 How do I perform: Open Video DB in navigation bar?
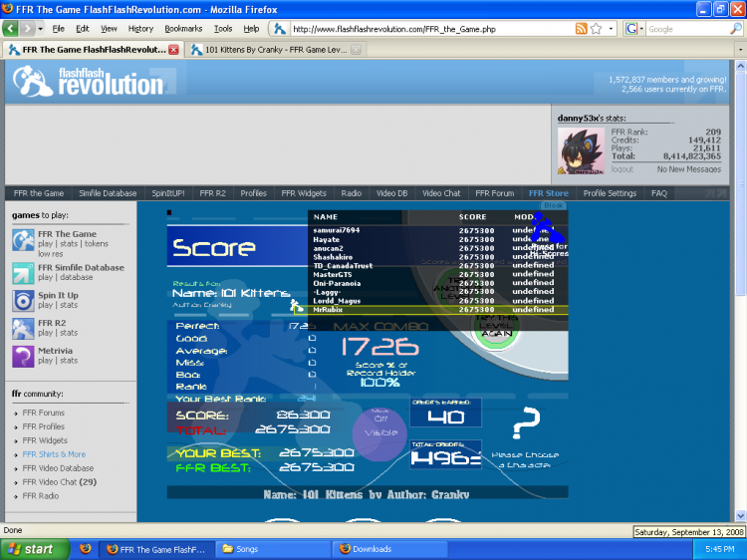click(x=392, y=193)
